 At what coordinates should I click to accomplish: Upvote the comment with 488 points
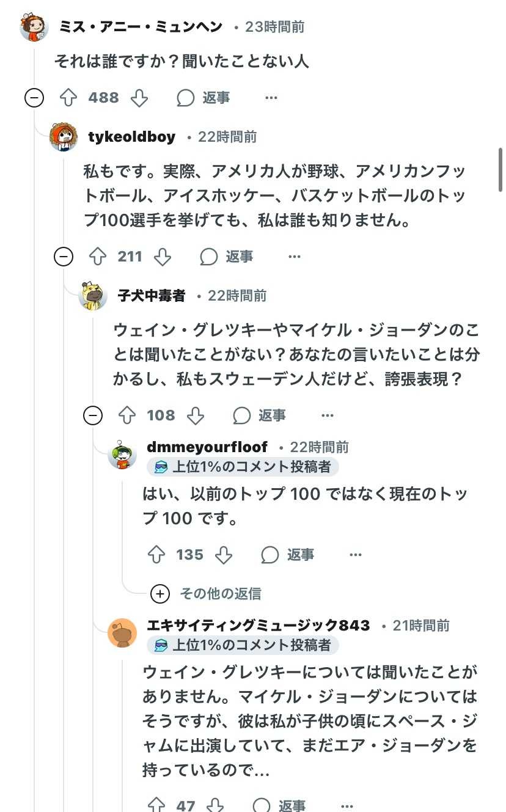click(x=67, y=98)
